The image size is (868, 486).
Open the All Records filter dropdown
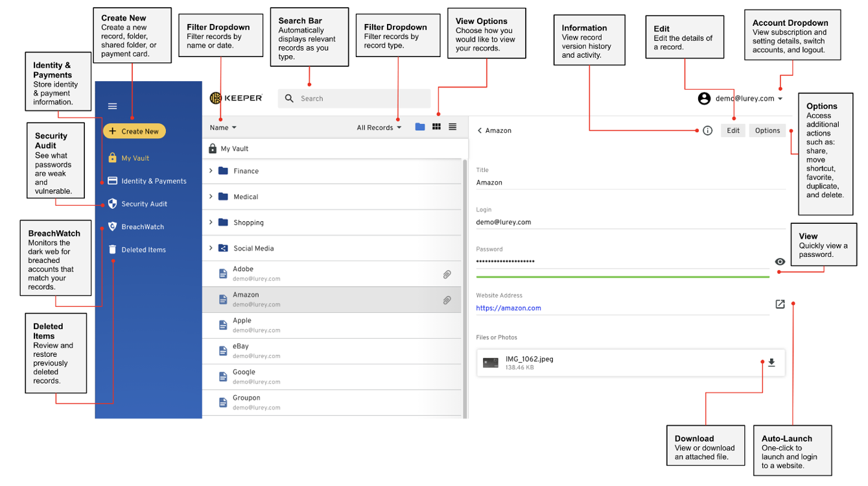tap(379, 128)
